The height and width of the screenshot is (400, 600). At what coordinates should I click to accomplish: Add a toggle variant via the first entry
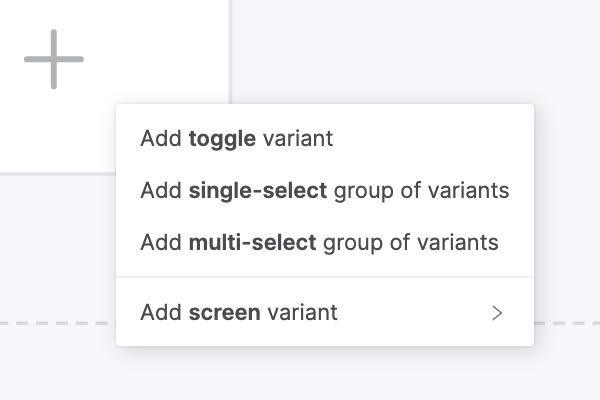(x=237, y=139)
